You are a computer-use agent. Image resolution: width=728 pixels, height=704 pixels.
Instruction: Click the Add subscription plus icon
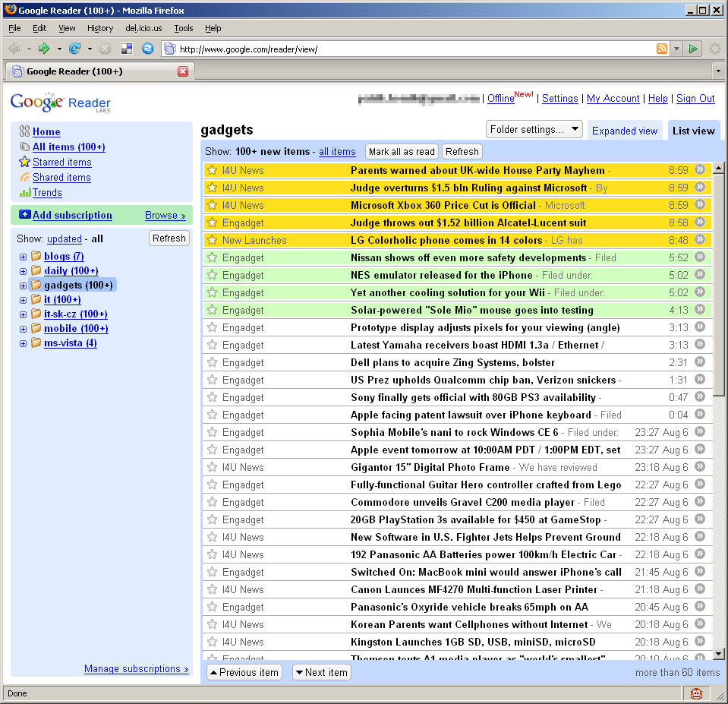click(24, 215)
